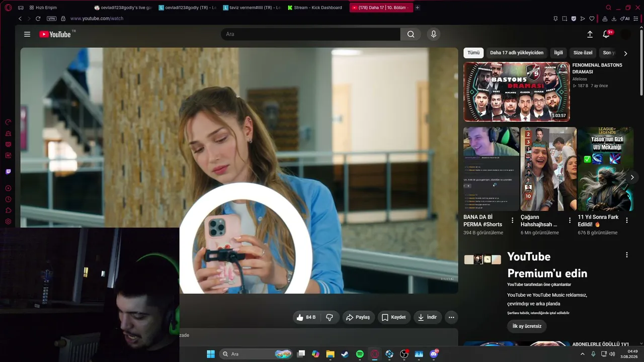Reload the page in the browser
Image resolution: width=644 pixels, height=362 pixels.
(x=38, y=19)
